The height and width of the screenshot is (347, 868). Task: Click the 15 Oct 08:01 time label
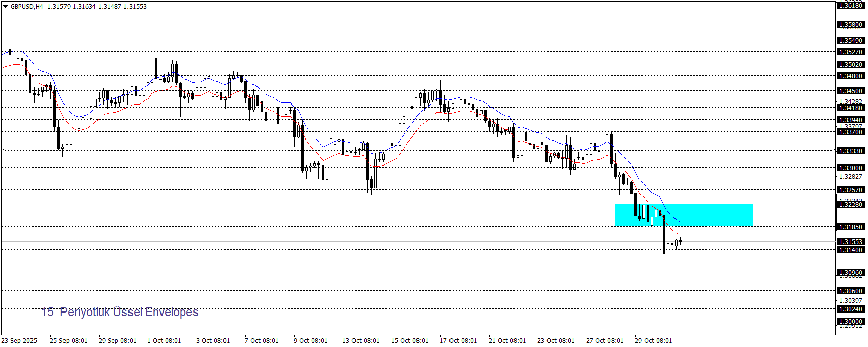point(409,340)
